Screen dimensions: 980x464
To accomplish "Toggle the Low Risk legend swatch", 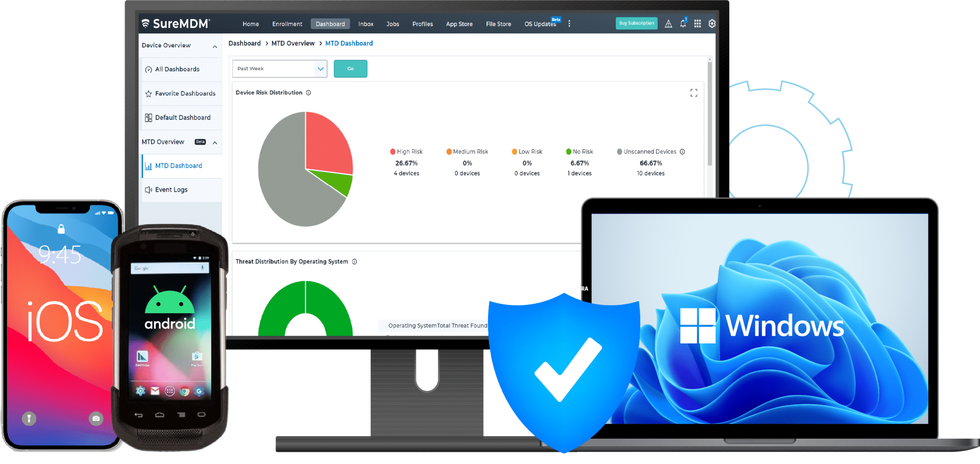I will pyautogui.click(x=514, y=152).
